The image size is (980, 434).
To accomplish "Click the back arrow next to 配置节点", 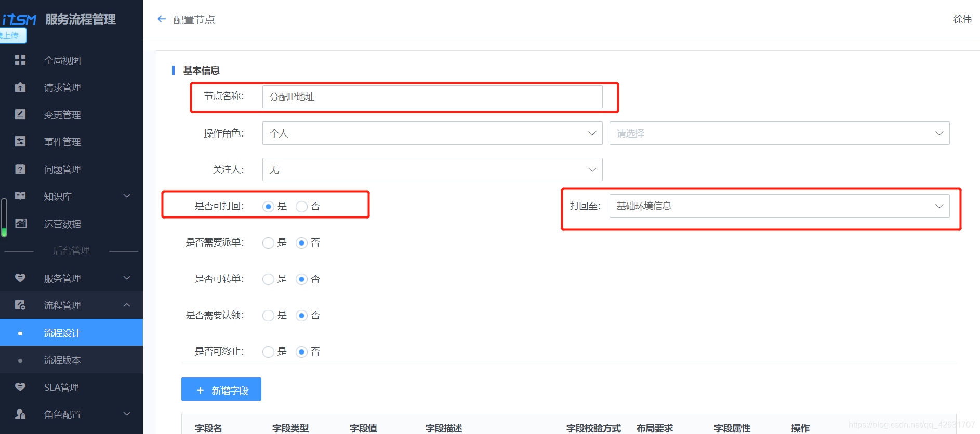I will [162, 19].
